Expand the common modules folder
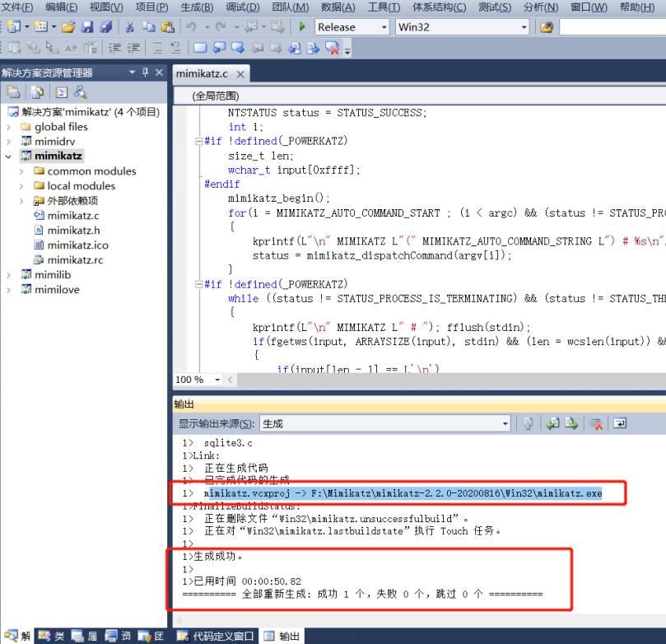 tap(21, 171)
